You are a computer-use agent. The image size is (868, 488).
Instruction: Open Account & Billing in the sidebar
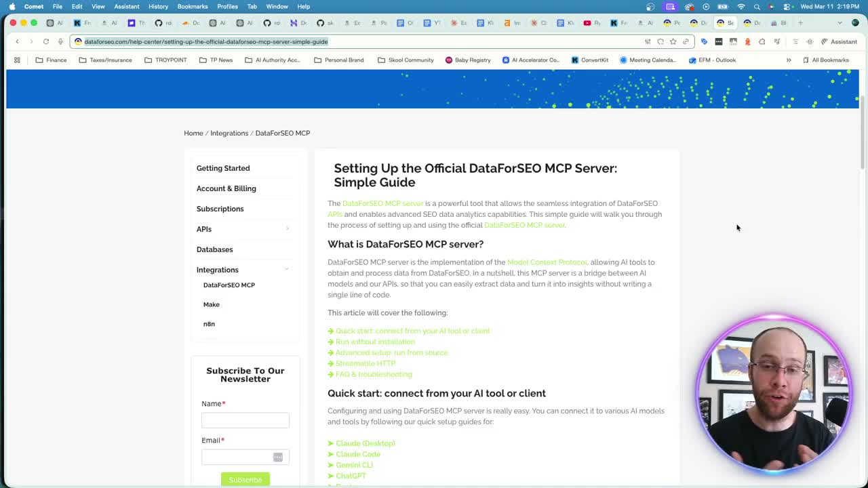[226, 188]
